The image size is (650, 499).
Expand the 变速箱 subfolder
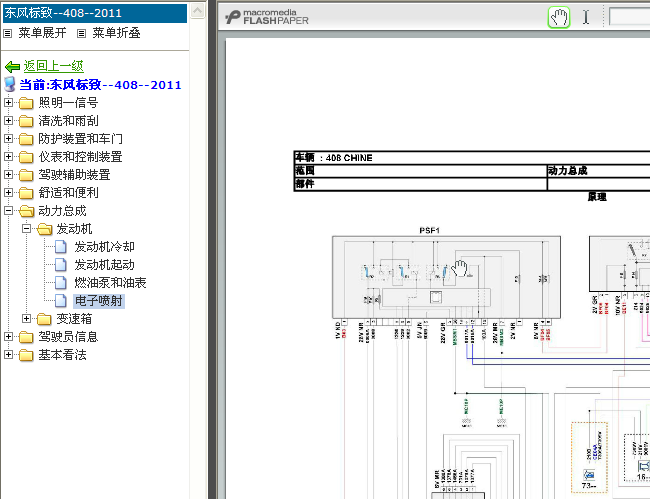[27, 318]
